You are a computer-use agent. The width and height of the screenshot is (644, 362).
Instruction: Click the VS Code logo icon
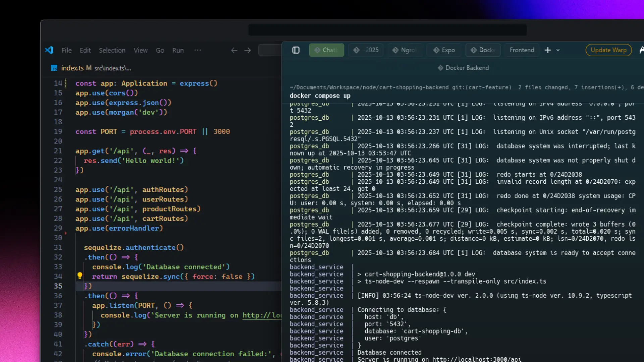[49, 50]
